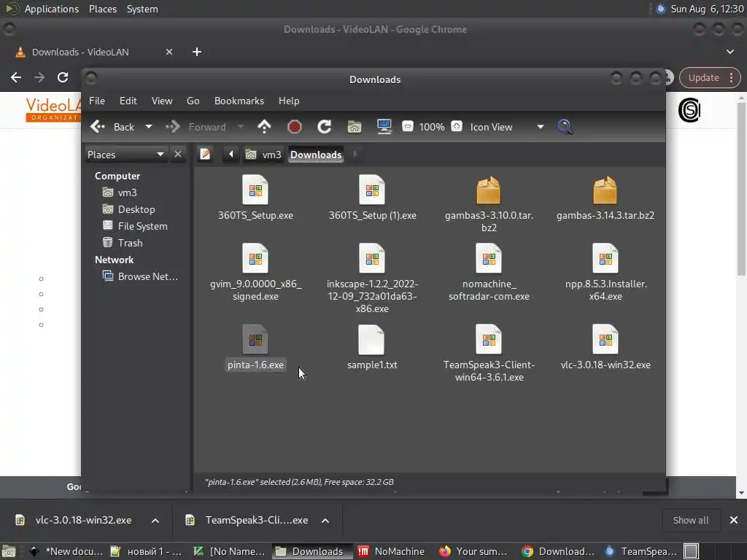Open the Applications menu in top panel
The height and width of the screenshot is (560, 747).
[x=52, y=9]
